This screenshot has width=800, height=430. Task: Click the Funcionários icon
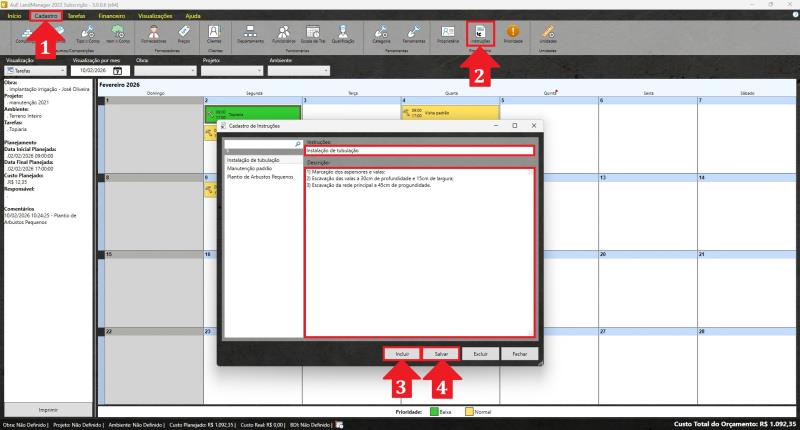click(283, 35)
